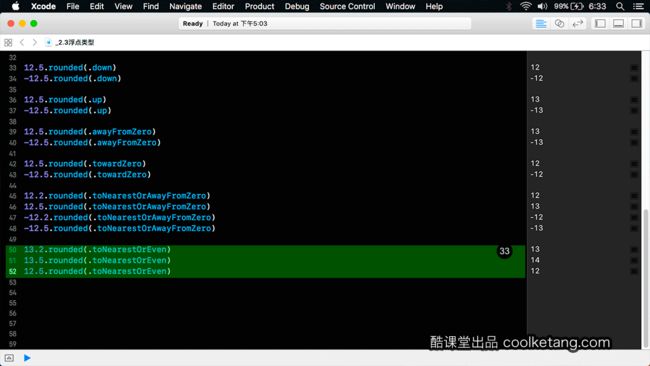The height and width of the screenshot is (366, 650).
Task: Click code line -12.5.rounded(.towardZero)
Action: pyautogui.click(x=87, y=175)
